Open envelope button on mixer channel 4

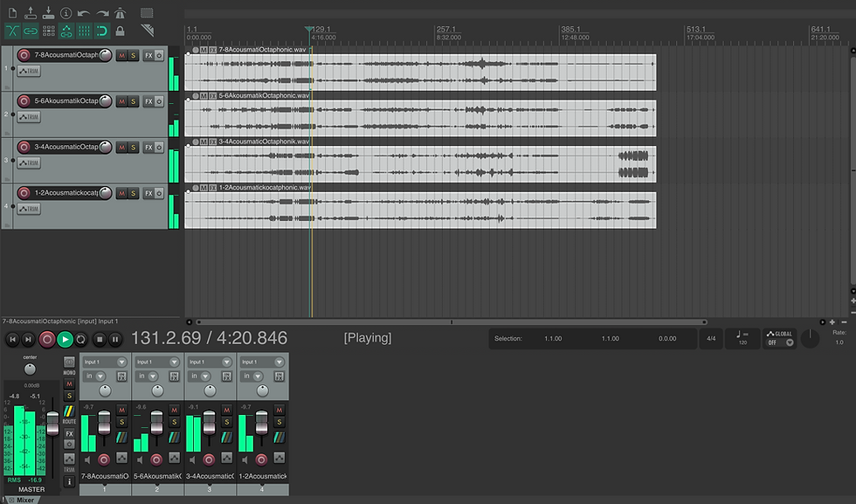279,458
